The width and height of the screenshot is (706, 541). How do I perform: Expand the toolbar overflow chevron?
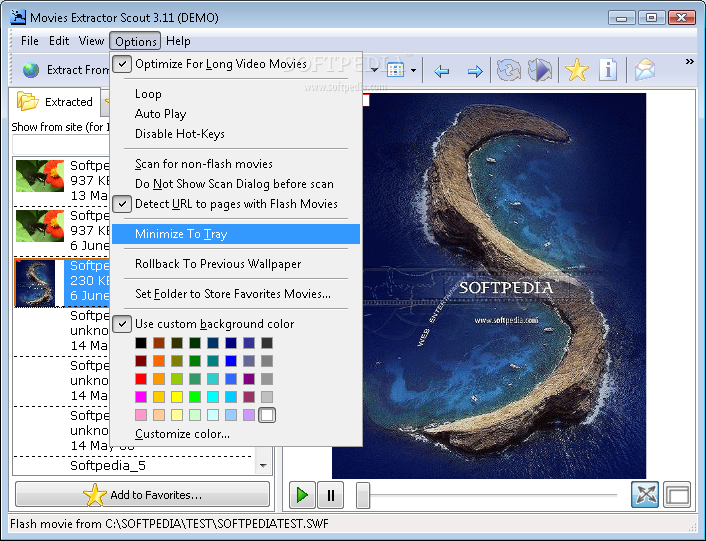[689, 62]
